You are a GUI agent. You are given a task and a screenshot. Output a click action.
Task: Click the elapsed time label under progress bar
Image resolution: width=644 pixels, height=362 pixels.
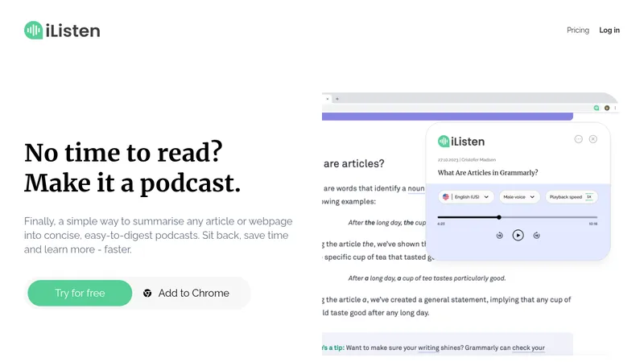[x=441, y=224]
